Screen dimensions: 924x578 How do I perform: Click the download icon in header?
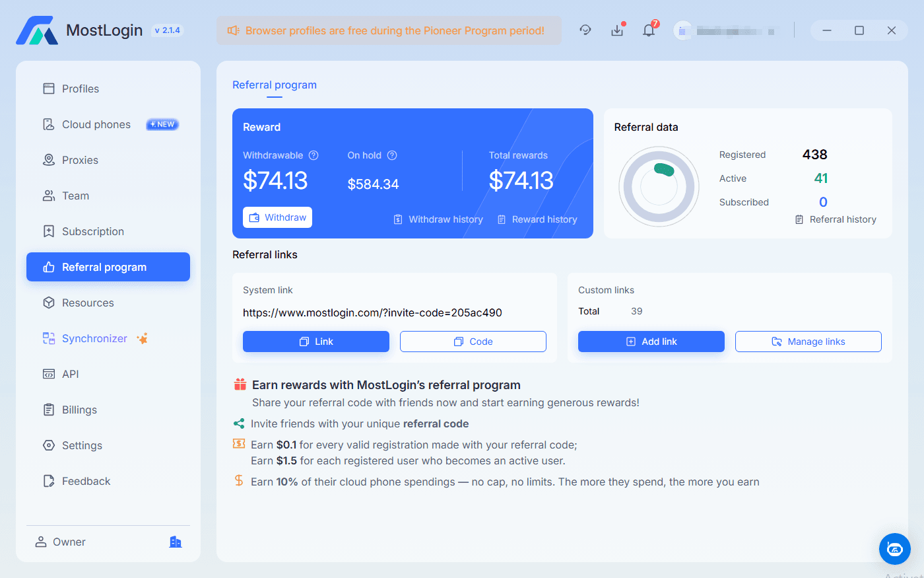tap(617, 30)
